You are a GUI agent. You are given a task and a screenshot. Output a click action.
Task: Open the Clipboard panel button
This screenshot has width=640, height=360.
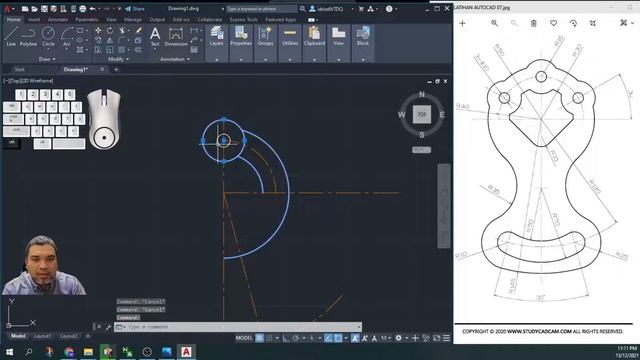click(314, 36)
